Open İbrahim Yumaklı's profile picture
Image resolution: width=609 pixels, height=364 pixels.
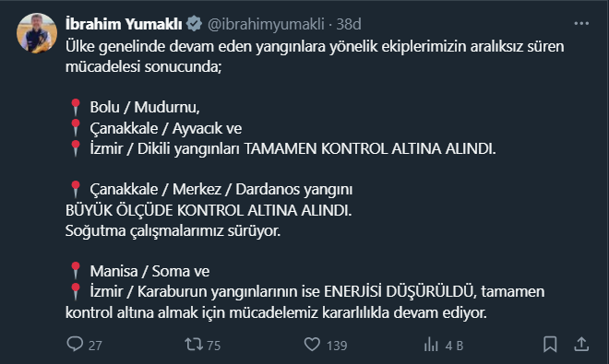37,32
